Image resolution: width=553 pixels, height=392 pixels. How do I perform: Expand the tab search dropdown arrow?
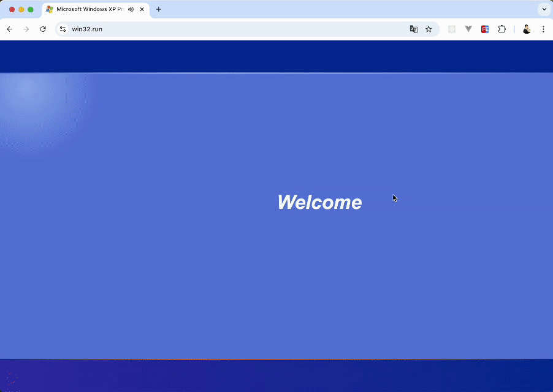543,9
